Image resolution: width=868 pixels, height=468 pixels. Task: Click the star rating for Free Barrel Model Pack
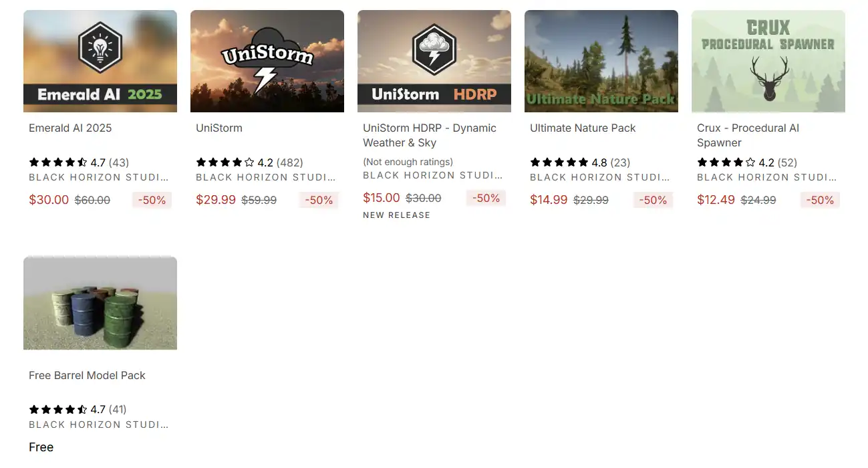(x=78, y=409)
